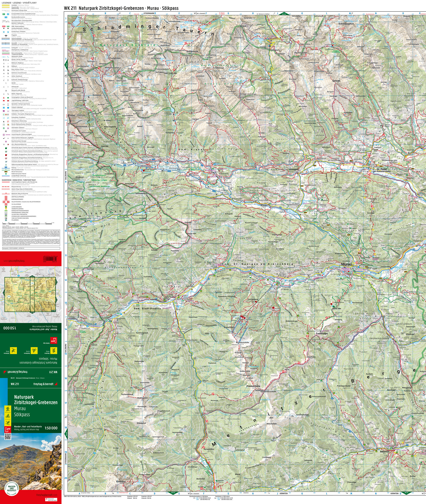
Task: Click the large map title heading at top
Action: click(121, 8)
